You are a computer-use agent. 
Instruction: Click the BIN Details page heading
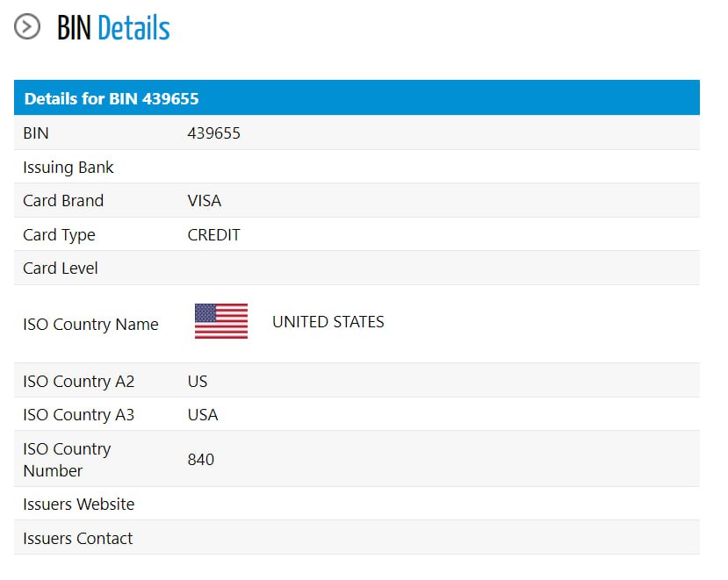113,28
